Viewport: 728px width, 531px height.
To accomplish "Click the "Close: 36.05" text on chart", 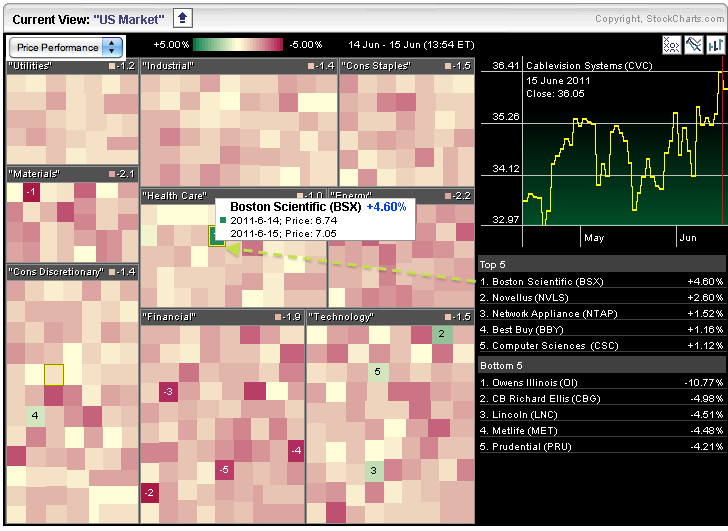I will coord(555,94).
